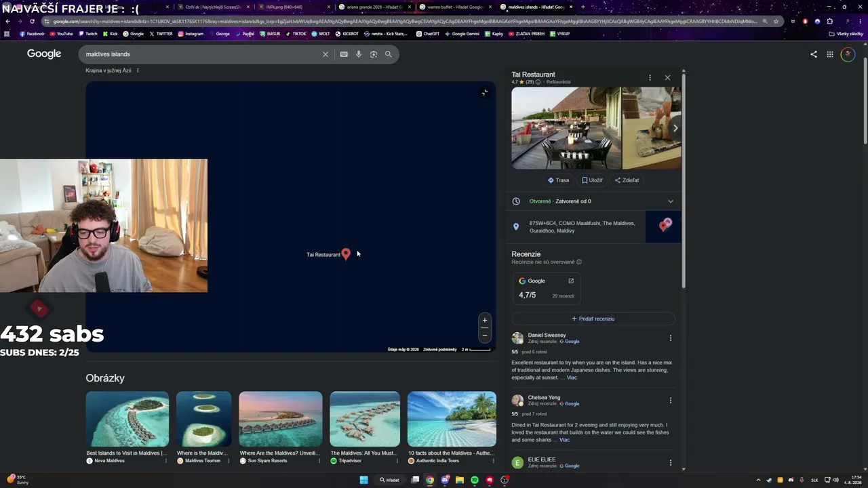Bookmark this page with the star icon
The image size is (868, 488).
[776, 21]
